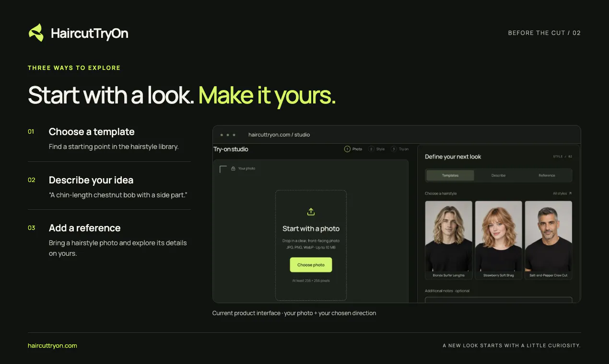Click the upload arrow icon in the drop zone

pyautogui.click(x=311, y=212)
